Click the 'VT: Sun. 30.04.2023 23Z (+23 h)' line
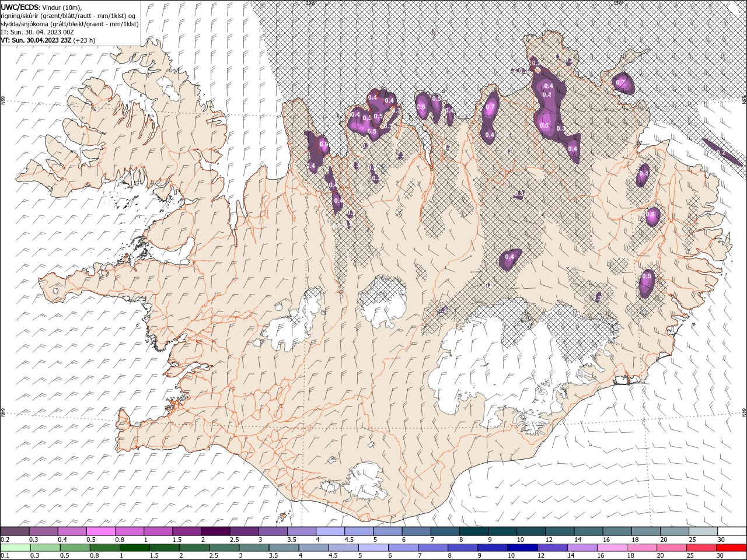747x560 pixels. click(48, 40)
